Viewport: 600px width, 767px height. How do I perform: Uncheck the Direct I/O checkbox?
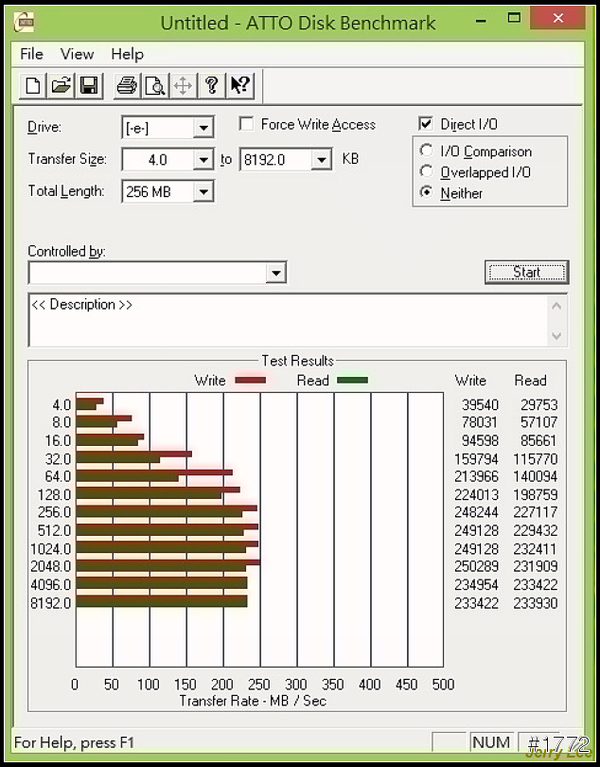(x=426, y=125)
